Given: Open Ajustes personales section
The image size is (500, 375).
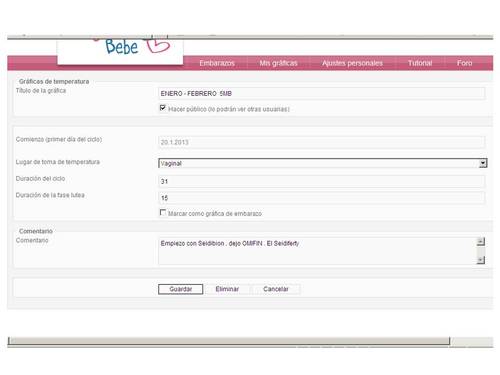Looking at the screenshot, I should point(352,63).
